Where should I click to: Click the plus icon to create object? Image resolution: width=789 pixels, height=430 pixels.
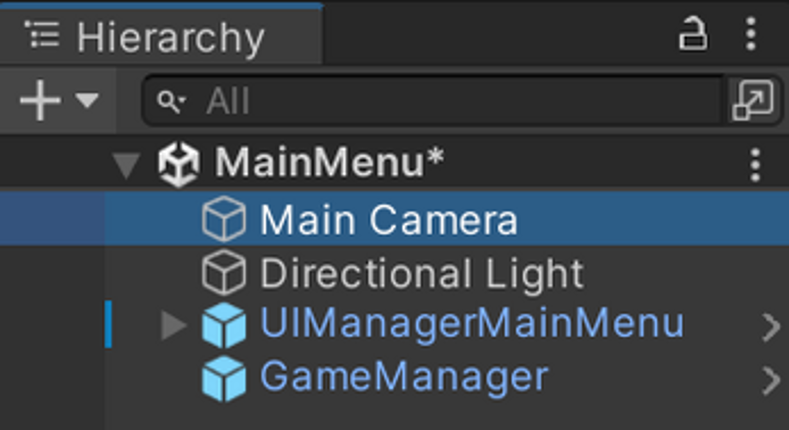pyautogui.click(x=40, y=101)
